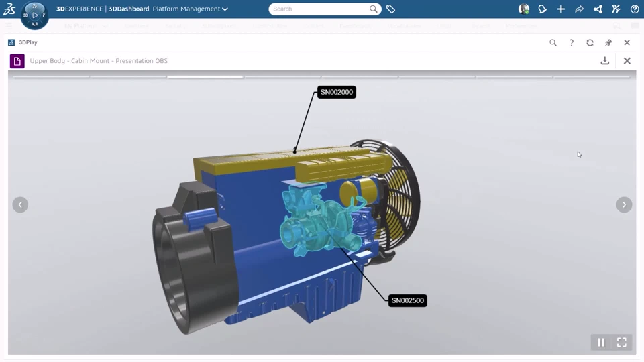The width and height of the screenshot is (644, 362).
Task: Enter fullscreen mode
Action: click(x=621, y=343)
